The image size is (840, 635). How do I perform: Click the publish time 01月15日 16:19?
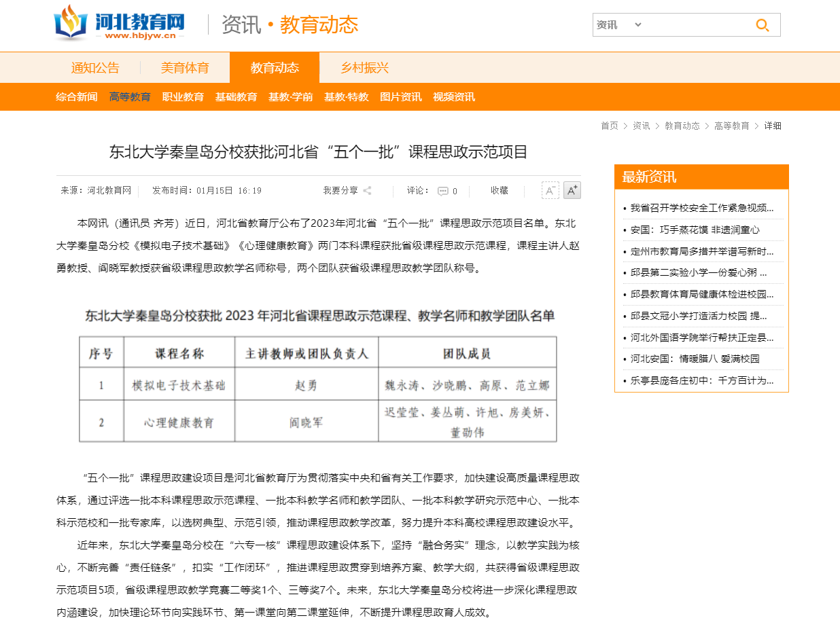coord(229,191)
